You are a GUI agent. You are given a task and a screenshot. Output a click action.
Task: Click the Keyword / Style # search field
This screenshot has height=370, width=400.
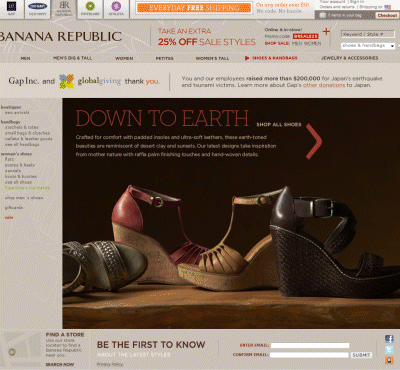(x=368, y=34)
